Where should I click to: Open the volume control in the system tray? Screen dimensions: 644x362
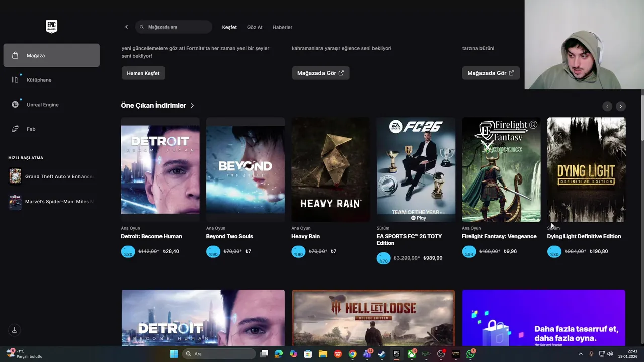[610, 354]
